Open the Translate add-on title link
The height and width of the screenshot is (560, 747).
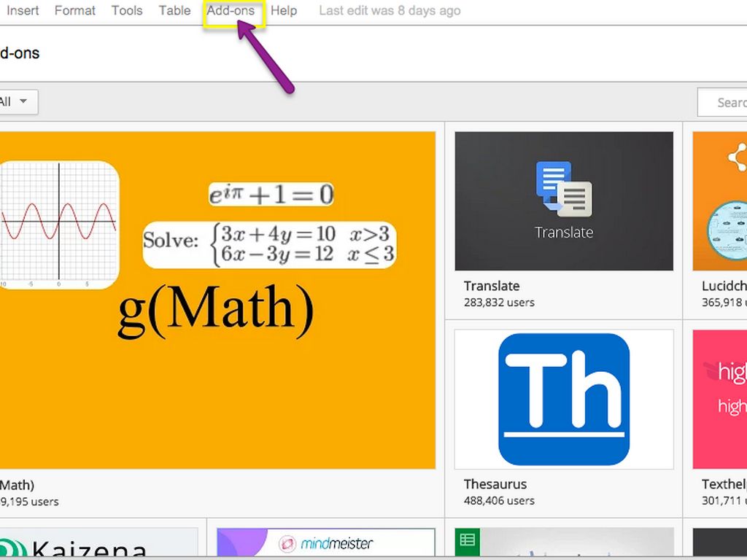coord(492,286)
